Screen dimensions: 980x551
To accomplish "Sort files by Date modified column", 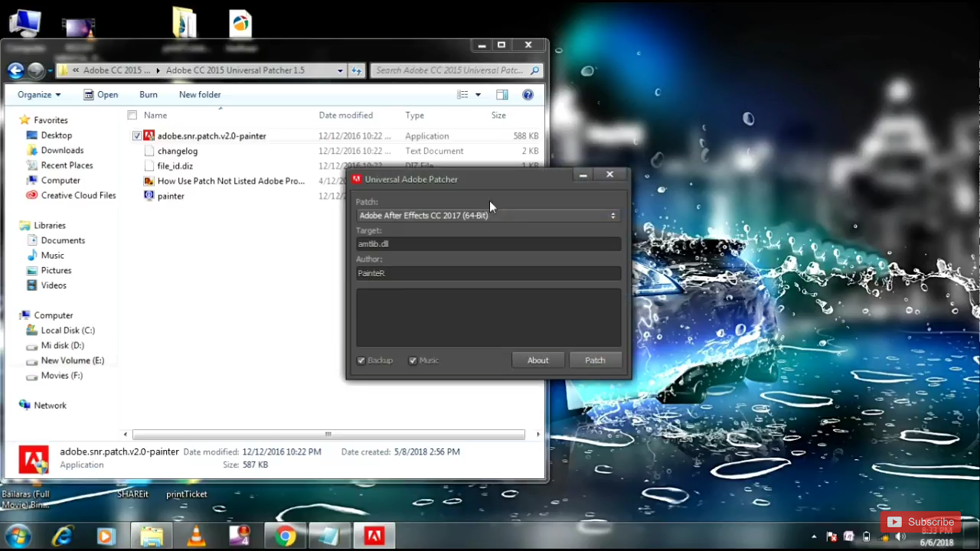I will point(346,116).
